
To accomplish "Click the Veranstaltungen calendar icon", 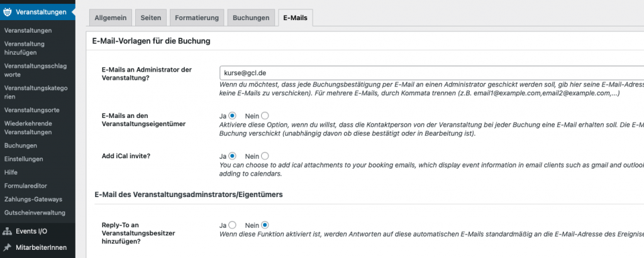I will point(8,11).
